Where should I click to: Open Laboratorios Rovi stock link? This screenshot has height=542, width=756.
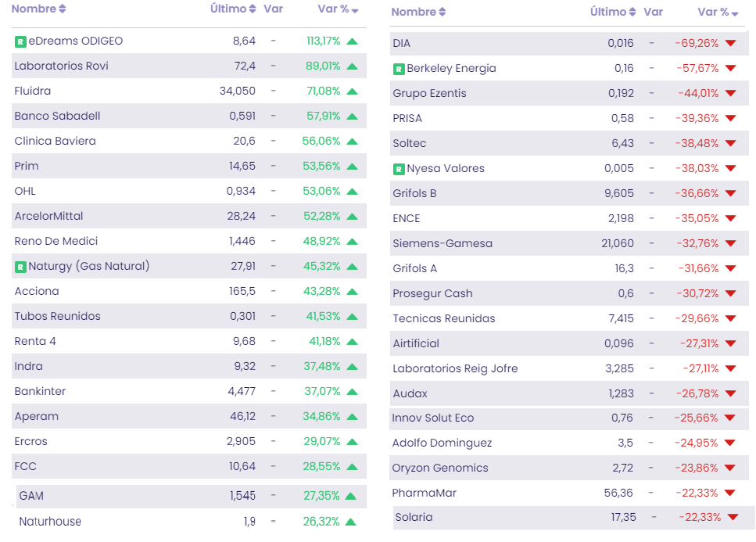click(x=61, y=66)
